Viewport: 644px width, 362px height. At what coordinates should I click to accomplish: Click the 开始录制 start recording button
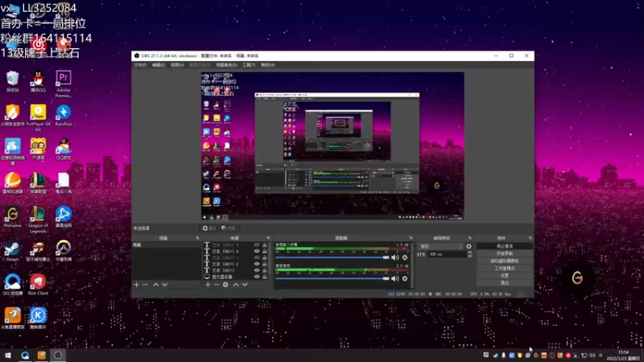click(505, 253)
